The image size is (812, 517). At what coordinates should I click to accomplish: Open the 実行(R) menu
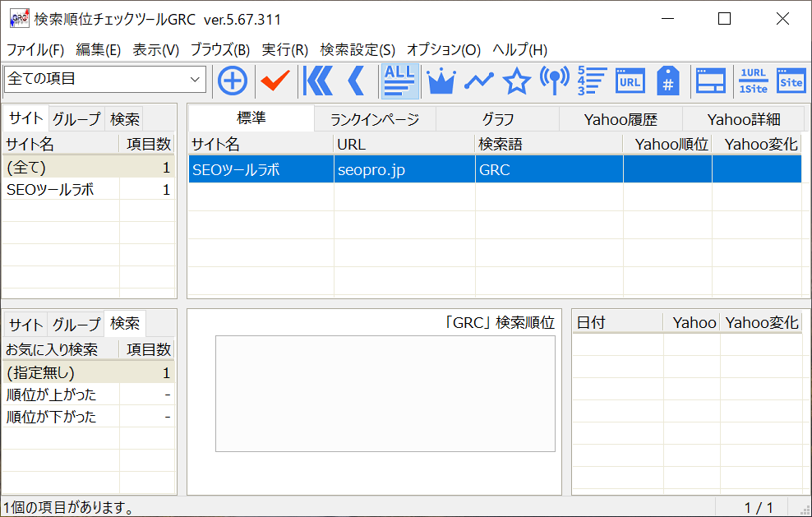(285, 50)
